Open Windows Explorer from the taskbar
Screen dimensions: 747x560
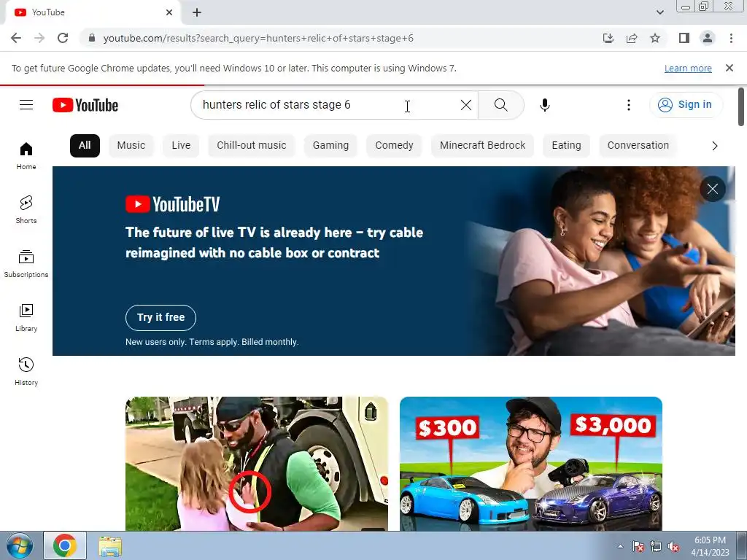tap(110, 546)
